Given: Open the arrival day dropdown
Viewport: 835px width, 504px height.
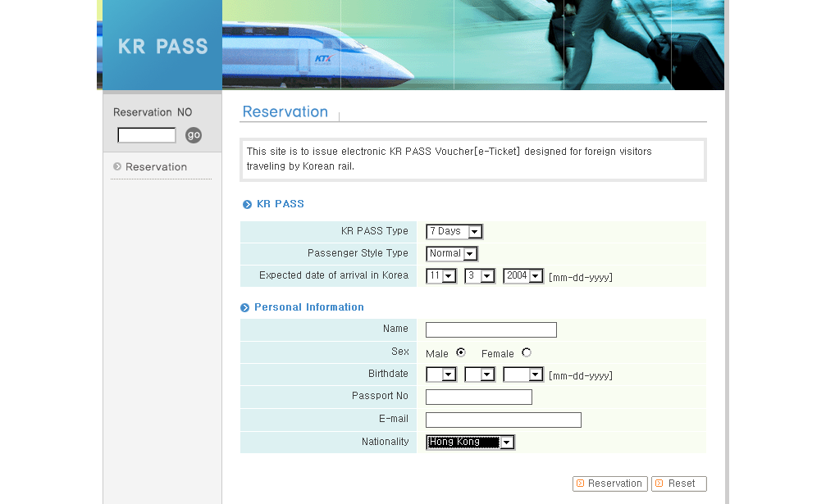Looking at the screenshot, I should click(x=480, y=275).
